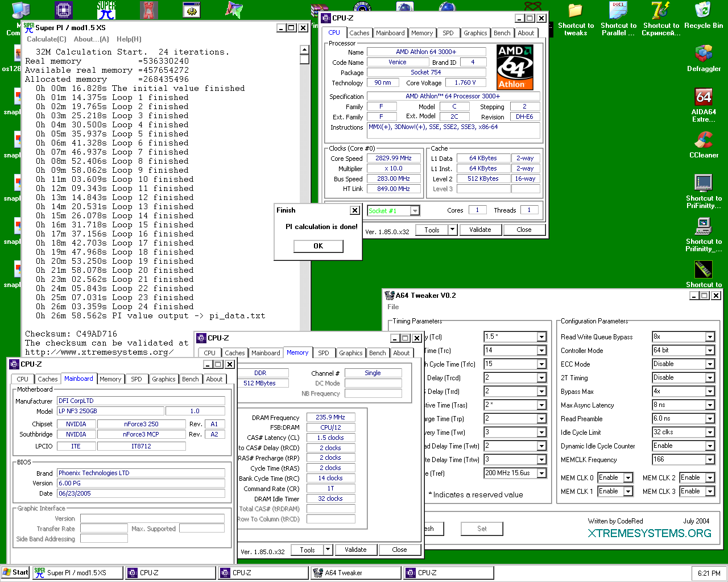The height and width of the screenshot is (582, 728).
Task: Open the Calculate(C) menu in Super PI
Action: 47,39
